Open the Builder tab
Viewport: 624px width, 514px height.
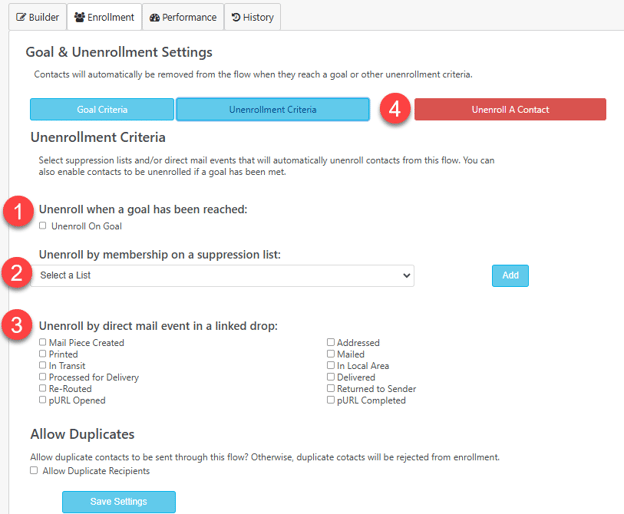[37, 17]
